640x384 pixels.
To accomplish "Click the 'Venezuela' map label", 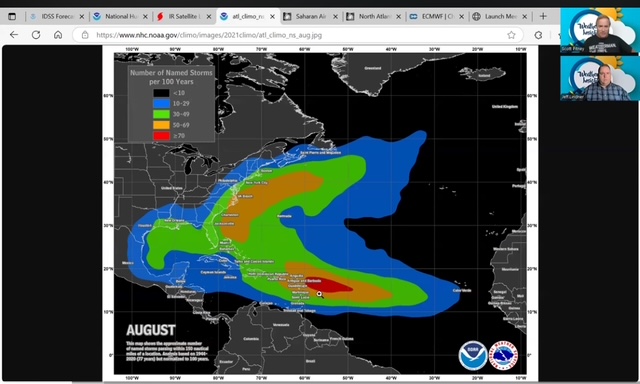I will click(281, 325).
